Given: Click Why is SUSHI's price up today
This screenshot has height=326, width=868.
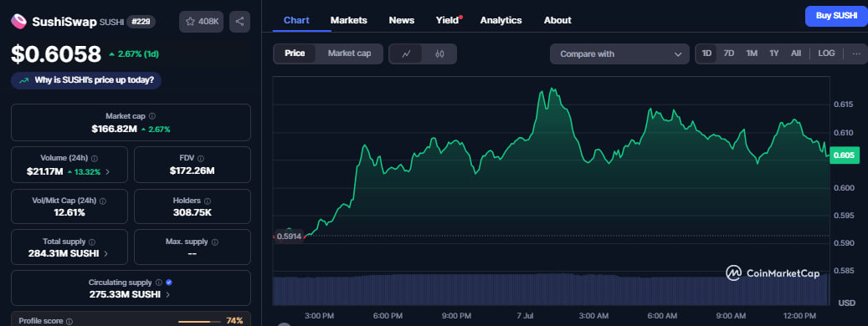Looking at the screenshot, I should click(86, 81).
